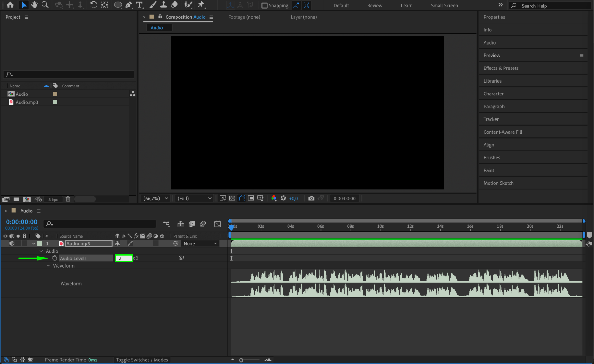Screen dimensions: 594x364
Task: Click the 8 bpc color depth button
Action: 53,200
